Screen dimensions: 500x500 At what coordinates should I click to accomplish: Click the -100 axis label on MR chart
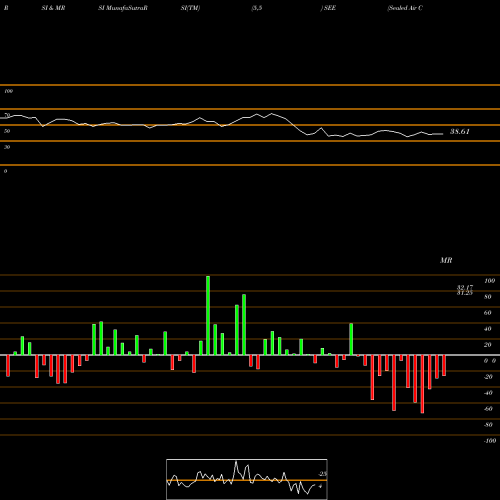[490, 441]
